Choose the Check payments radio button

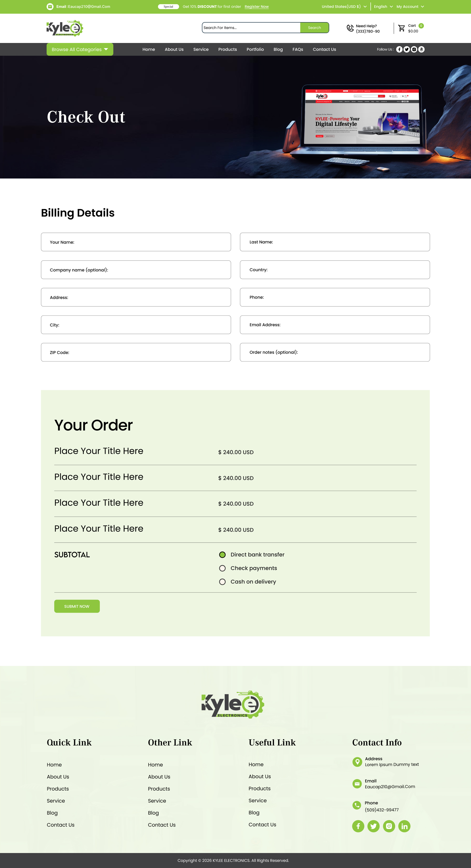tap(222, 568)
